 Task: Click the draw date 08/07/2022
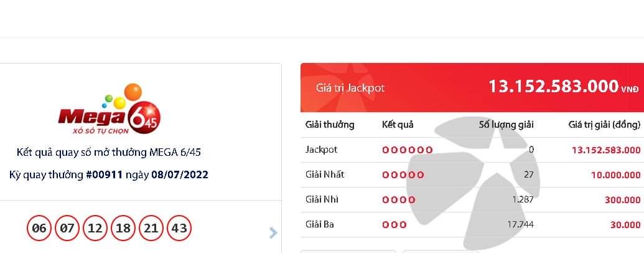[180, 175]
